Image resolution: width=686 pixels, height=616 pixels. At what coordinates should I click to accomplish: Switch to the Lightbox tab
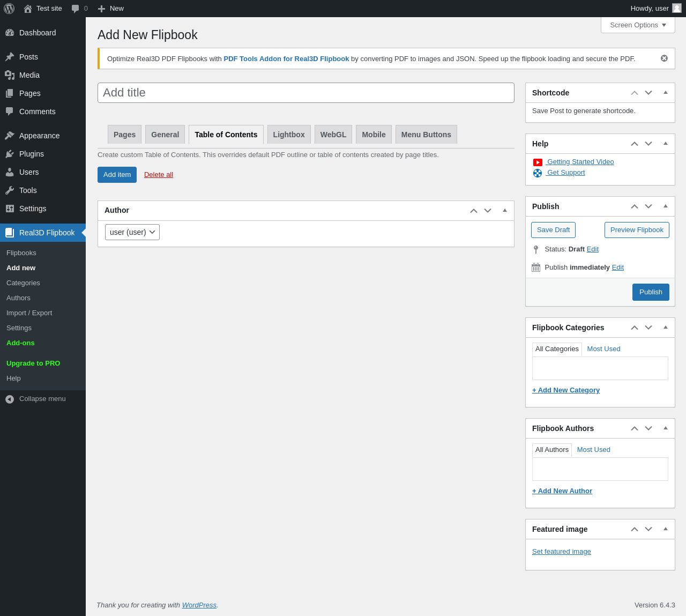[x=289, y=135]
